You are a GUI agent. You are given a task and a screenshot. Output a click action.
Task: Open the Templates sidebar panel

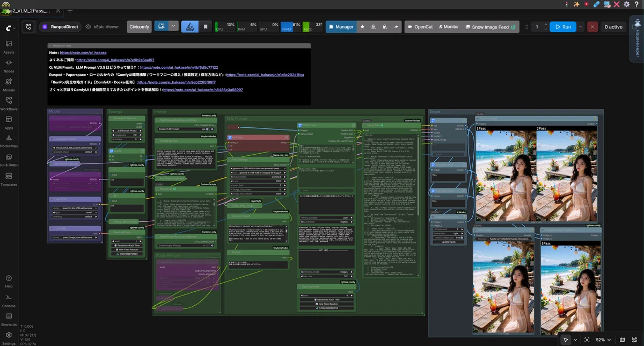(9, 179)
